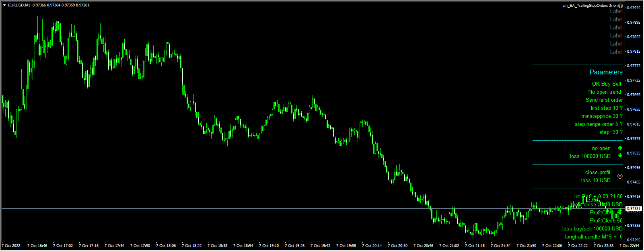Open the chart dropdown triangle beside EURUSD,M1
The height and width of the screenshot is (251, 644).
pos(4,5)
